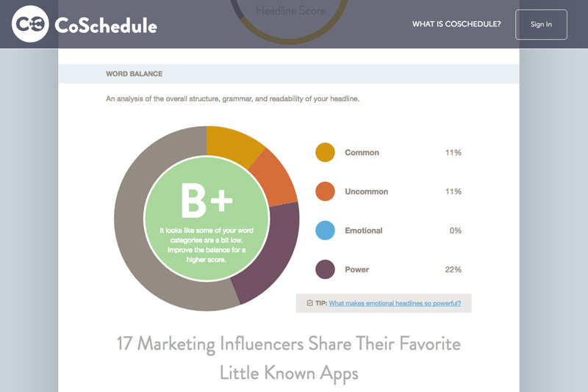Open the WHAT IS COSCHEDULE? menu link
This screenshot has width=588, height=392.
click(x=456, y=24)
